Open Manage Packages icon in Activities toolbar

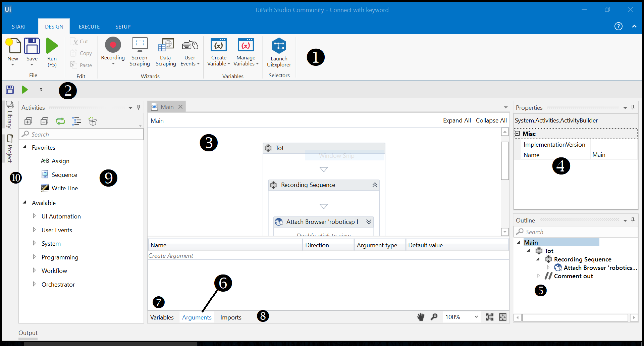coord(93,121)
